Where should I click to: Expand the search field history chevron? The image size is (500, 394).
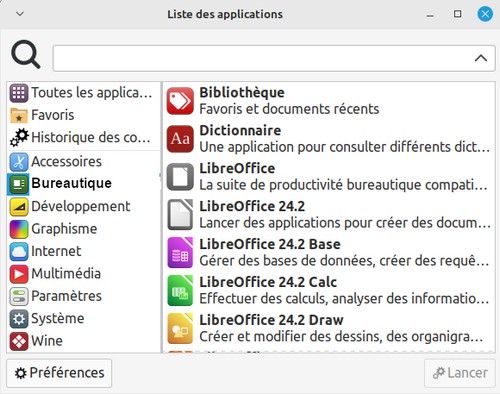[481, 58]
